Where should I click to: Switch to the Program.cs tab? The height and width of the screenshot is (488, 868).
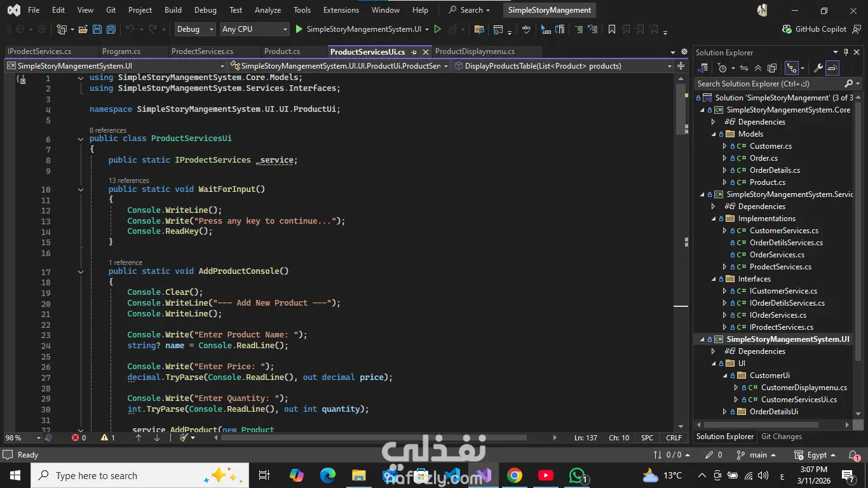[121, 51]
